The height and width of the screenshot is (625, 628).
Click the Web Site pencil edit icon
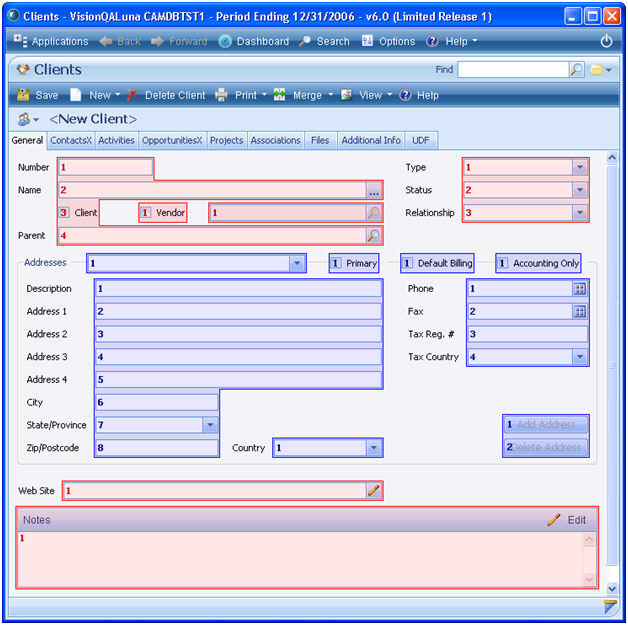click(x=373, y=490)
